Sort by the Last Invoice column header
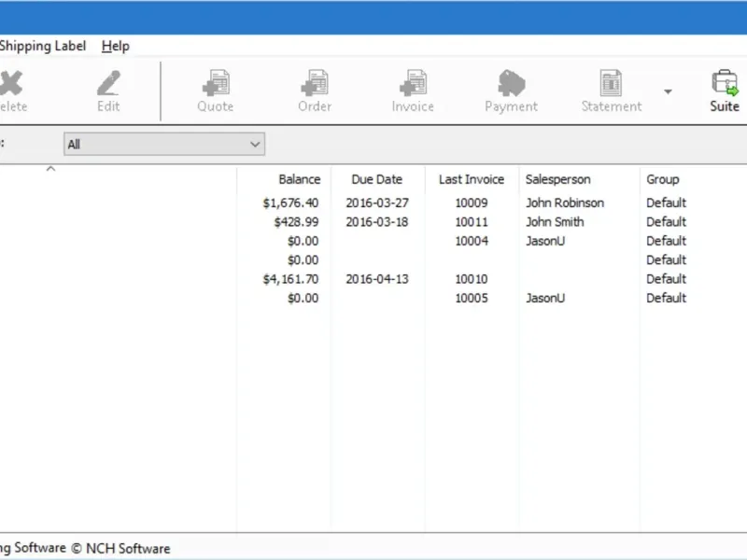 click(472, 179)
